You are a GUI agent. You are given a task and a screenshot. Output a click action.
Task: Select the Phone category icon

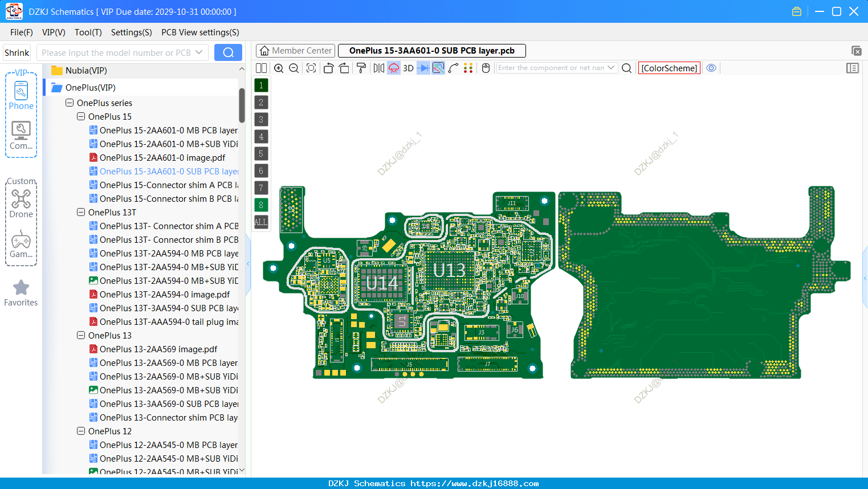point(21,95)
